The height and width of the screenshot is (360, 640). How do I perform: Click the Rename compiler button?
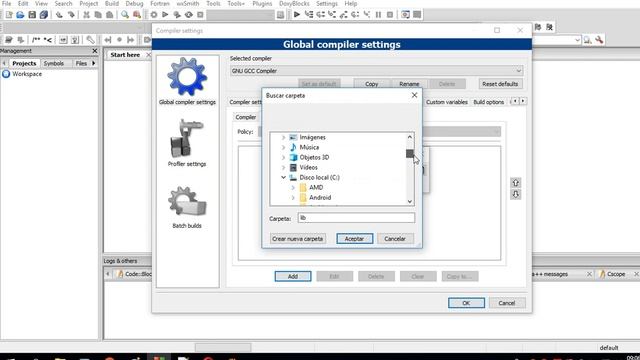409,84
